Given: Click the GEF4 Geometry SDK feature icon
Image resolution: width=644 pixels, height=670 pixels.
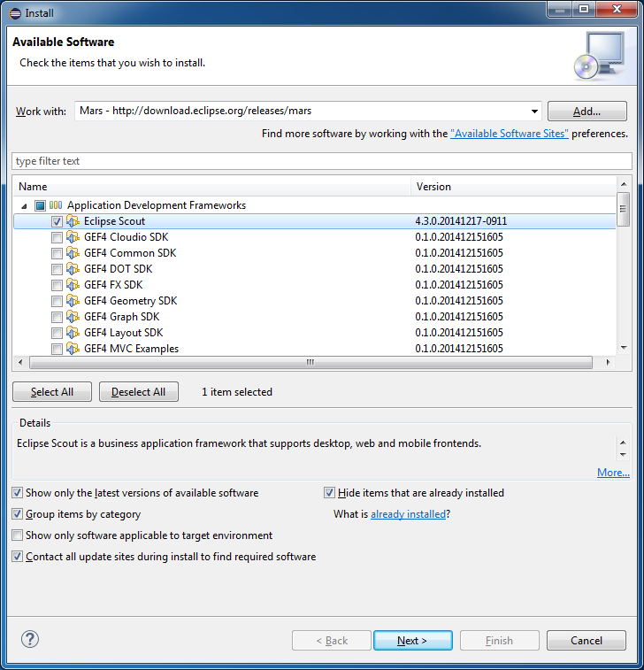Looking at the screenshot, I should click(73, 301).
